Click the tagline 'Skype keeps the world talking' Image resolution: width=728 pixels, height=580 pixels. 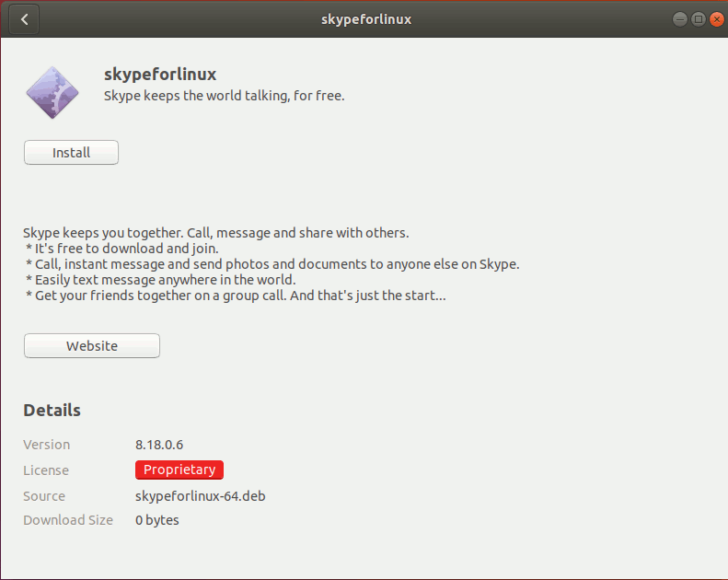coord(225,96)
